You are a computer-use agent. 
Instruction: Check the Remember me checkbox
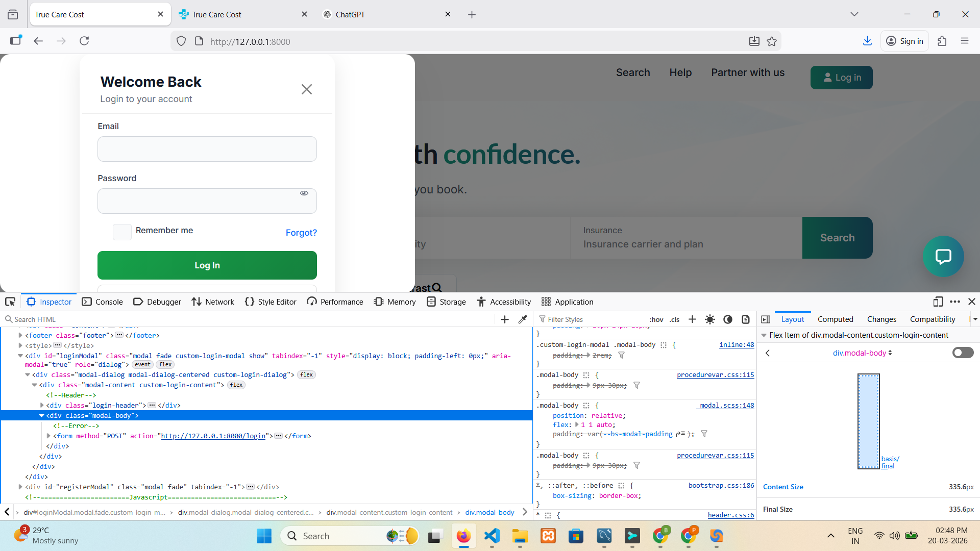click(122, 232)
